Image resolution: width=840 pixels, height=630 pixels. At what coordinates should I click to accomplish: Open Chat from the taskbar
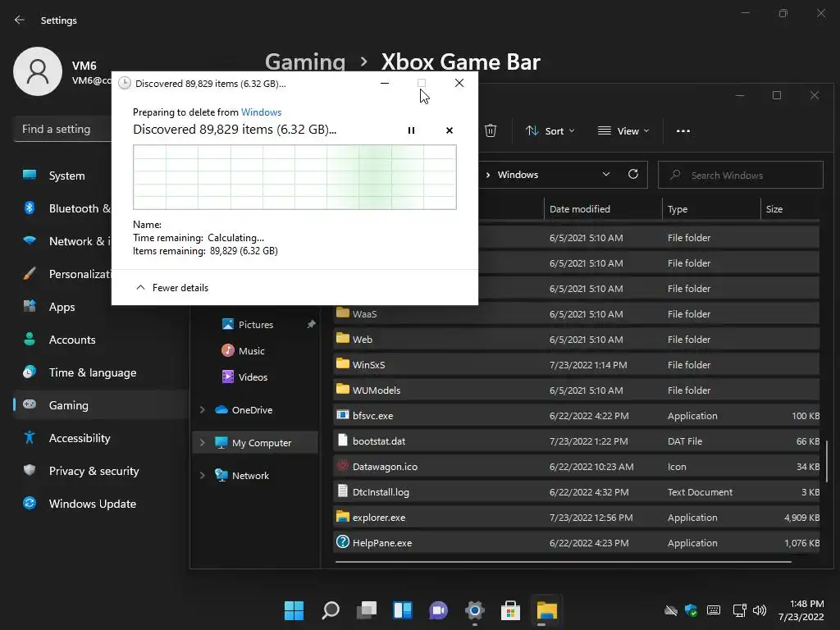[x=438, y=610]
